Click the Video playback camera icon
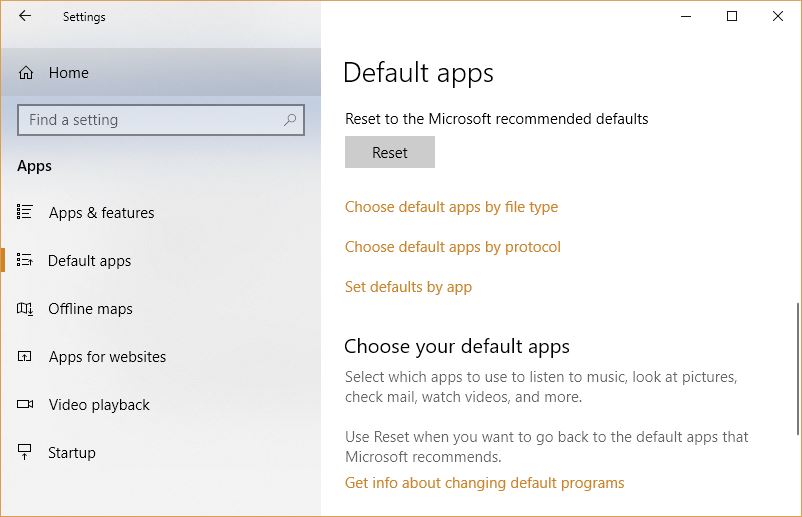Viewport: 802px width, 517px height. pyautogui.click(x=25, y=404)
